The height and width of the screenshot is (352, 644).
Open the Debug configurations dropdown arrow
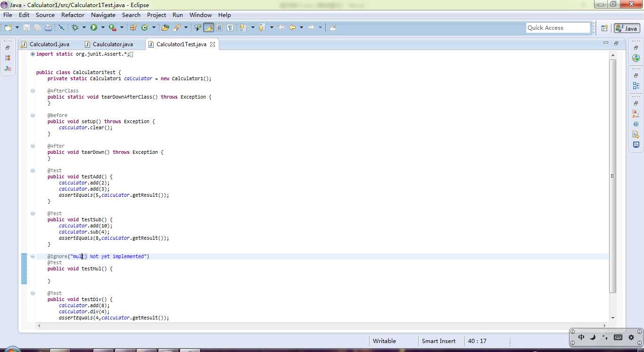click(84, 28)
